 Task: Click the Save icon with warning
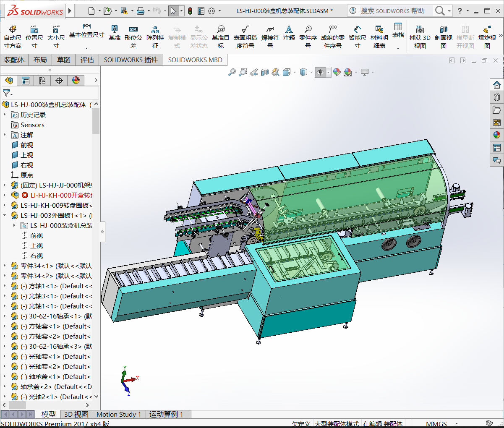pos(124,11)
